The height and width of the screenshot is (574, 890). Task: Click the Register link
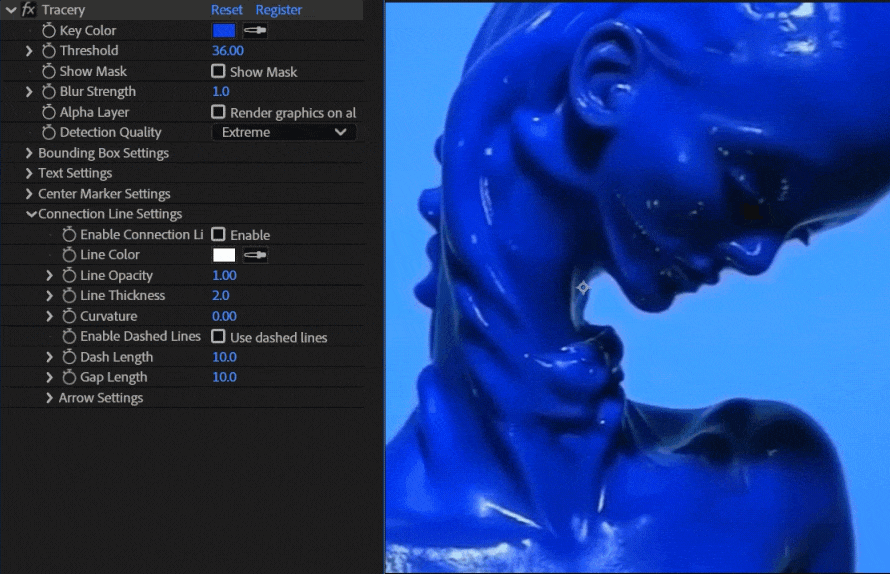click(x=279, y=10)
